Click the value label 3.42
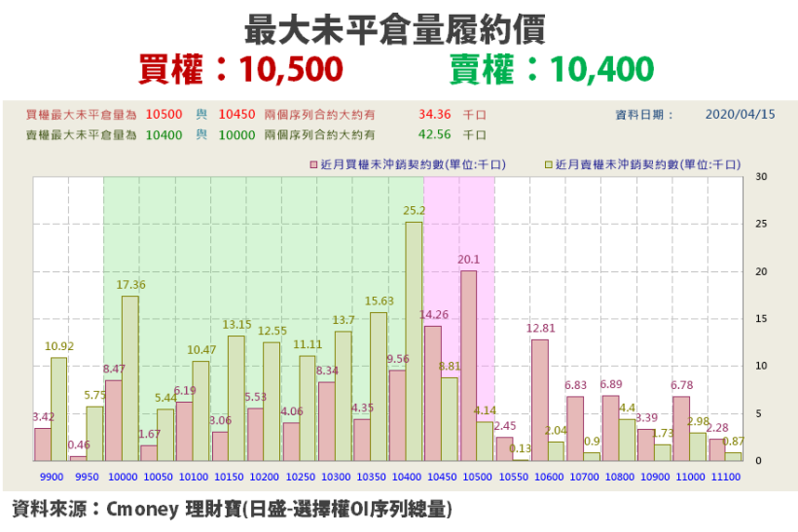798x532 pixels. point(43,417)
